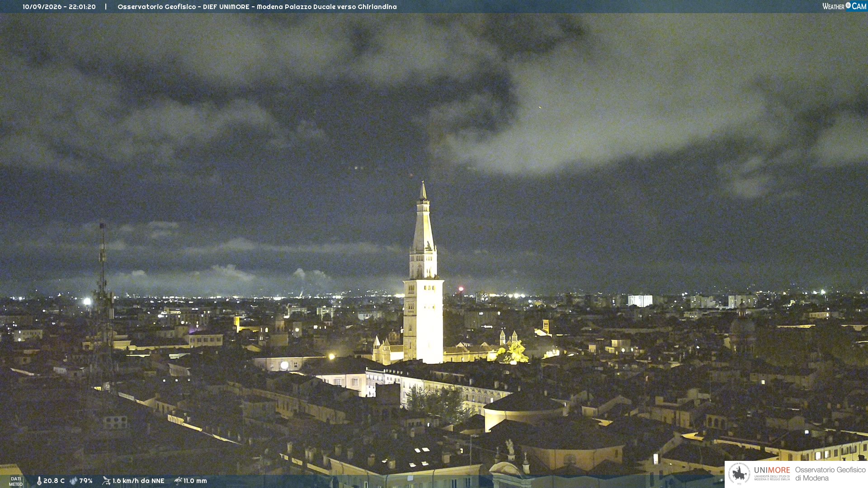Click the 79% humidity value

[x=86, y=481]
